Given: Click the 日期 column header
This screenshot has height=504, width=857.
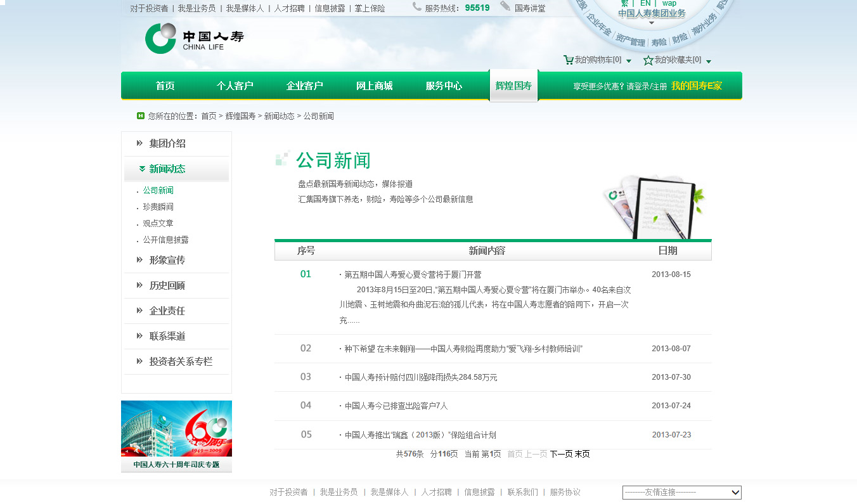Looking at the screenshot, I should (667, 251).
